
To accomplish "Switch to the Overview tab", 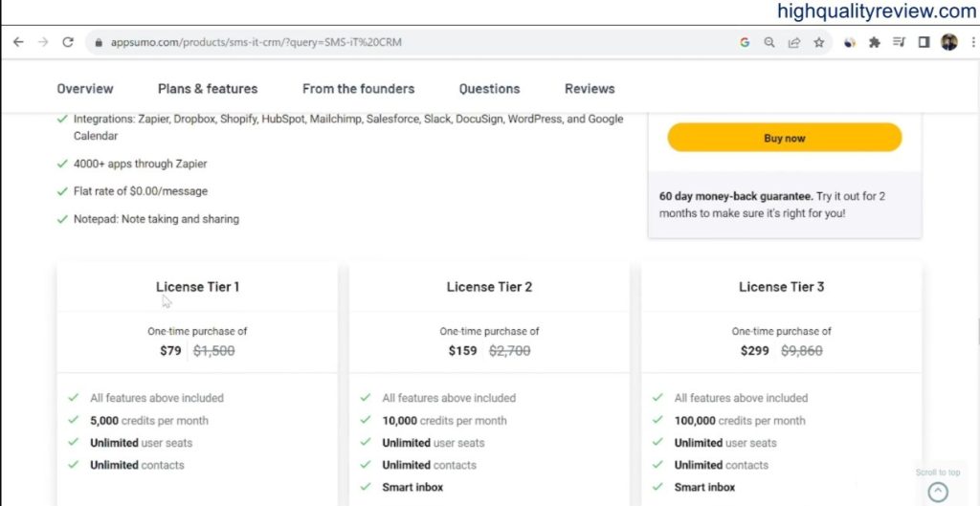I will point(84,89).
